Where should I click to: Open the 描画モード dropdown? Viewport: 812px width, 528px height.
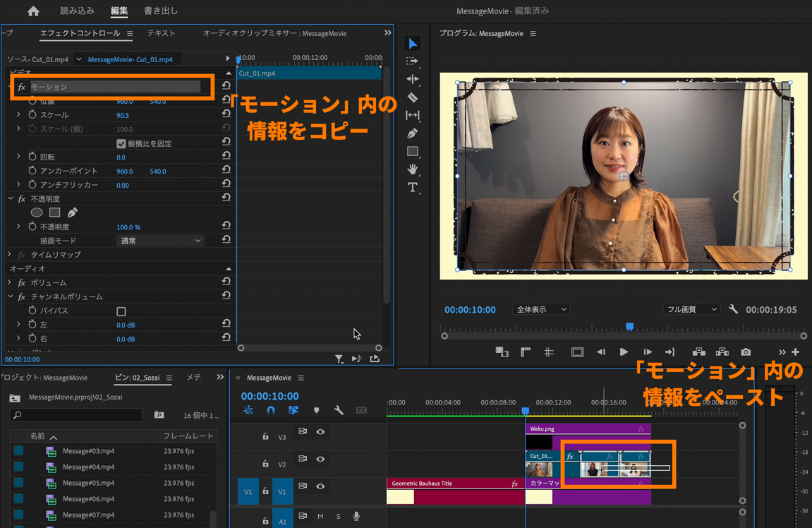[x=159, y=241]
